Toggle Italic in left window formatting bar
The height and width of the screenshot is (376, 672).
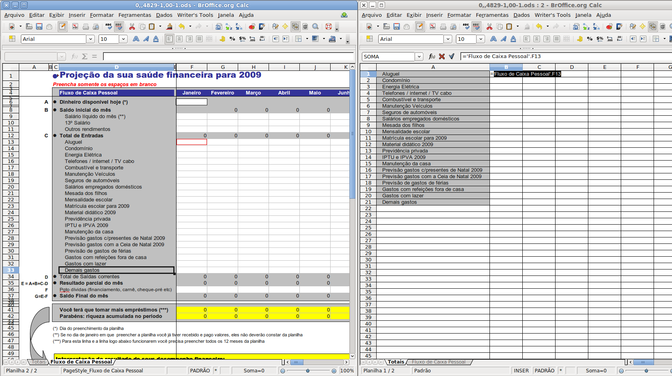point(146,39)
